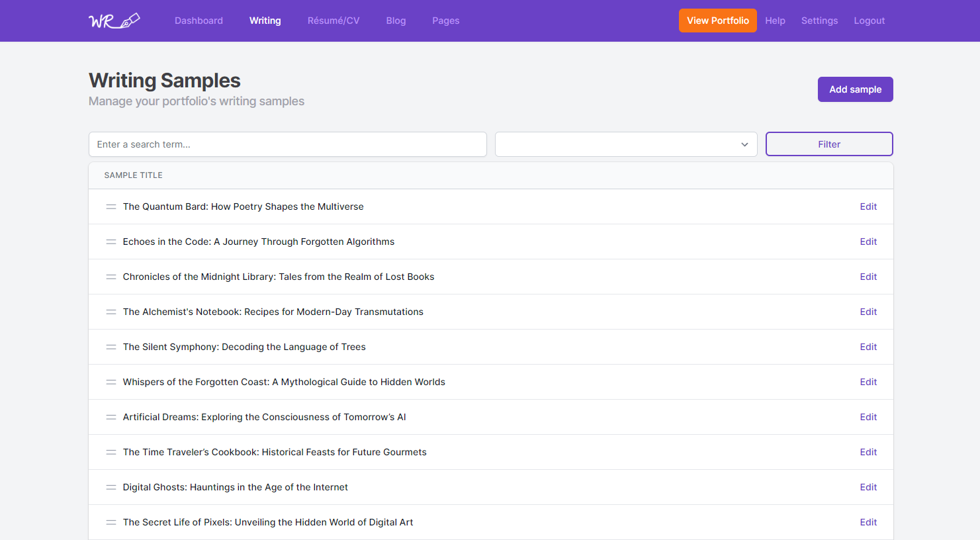Edit "Chronicles of the Midnight Library"
This screenshot has height=540, width=980.
(868, 276)
